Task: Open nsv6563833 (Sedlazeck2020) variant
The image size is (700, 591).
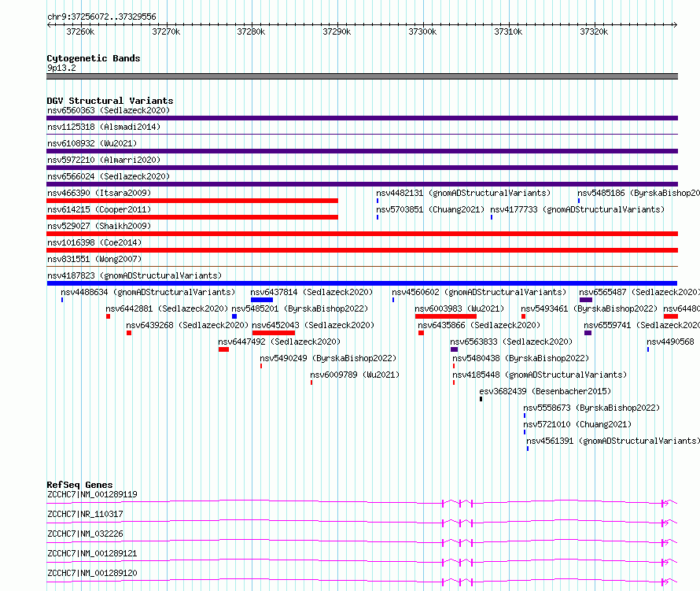Action: click(511, 342)
